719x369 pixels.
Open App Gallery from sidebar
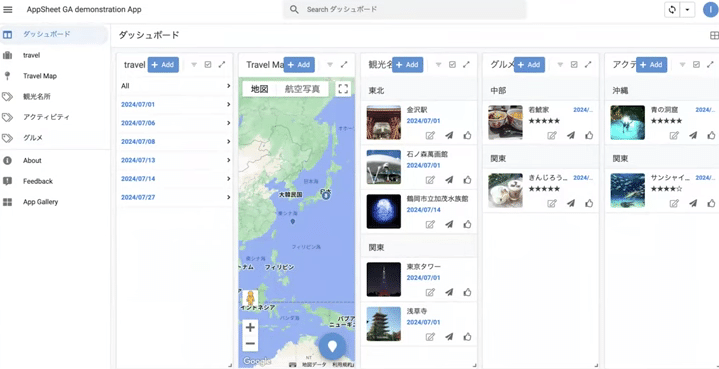coord(54,202)
